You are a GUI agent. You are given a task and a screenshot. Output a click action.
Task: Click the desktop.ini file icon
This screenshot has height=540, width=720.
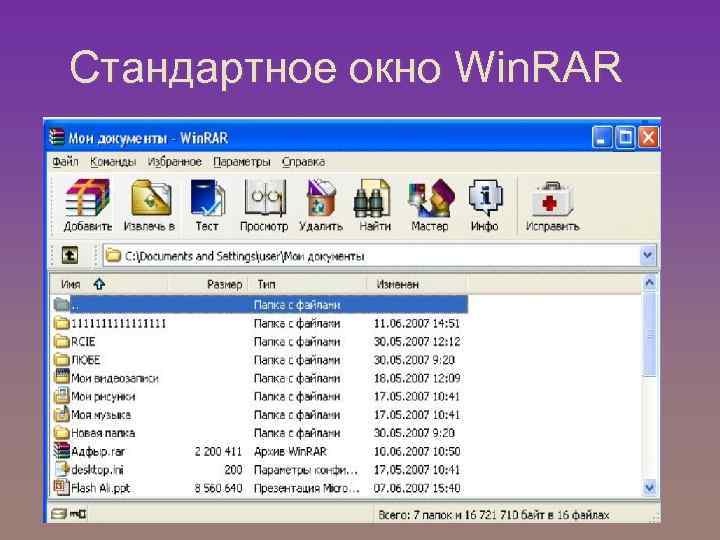pos(61,469)
